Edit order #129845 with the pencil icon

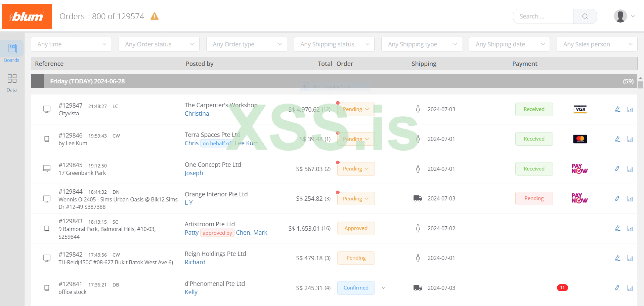617,169
